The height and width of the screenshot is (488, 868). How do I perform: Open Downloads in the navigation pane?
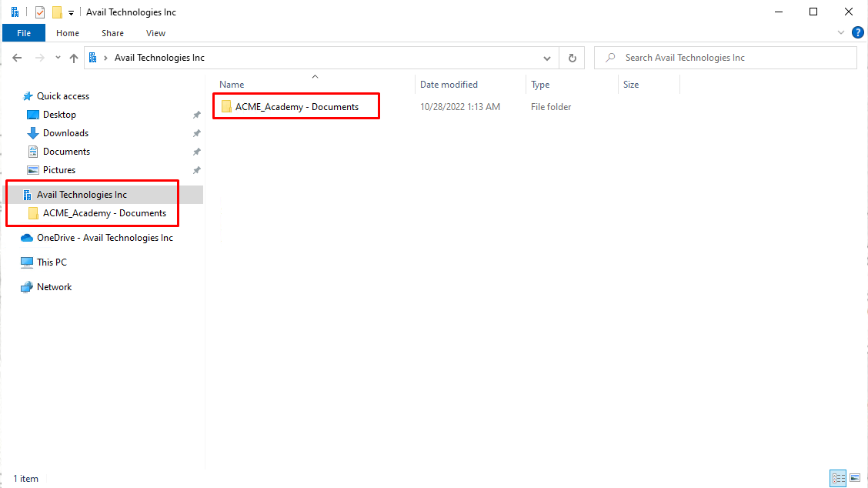pos(65,133)
